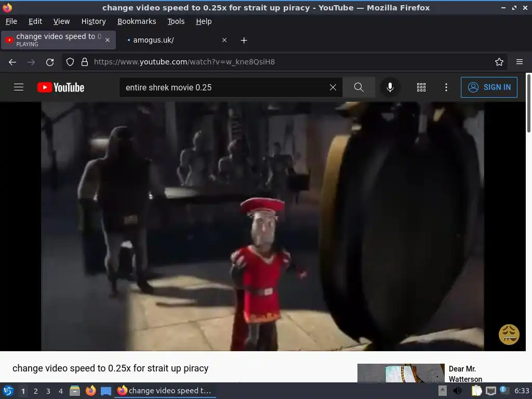Go to YouTube home via logo
The image size is (532, 399).
(x=61, y=87)
